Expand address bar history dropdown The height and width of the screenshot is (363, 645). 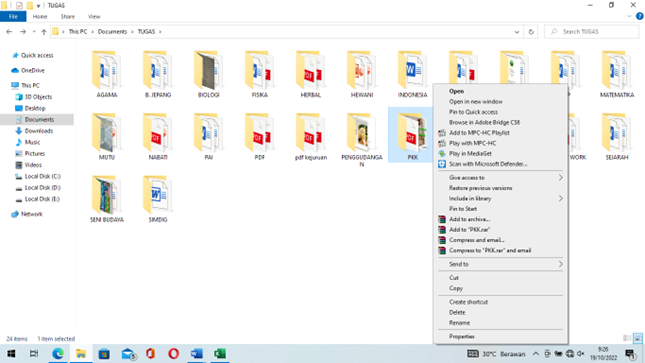click(517, 32)
